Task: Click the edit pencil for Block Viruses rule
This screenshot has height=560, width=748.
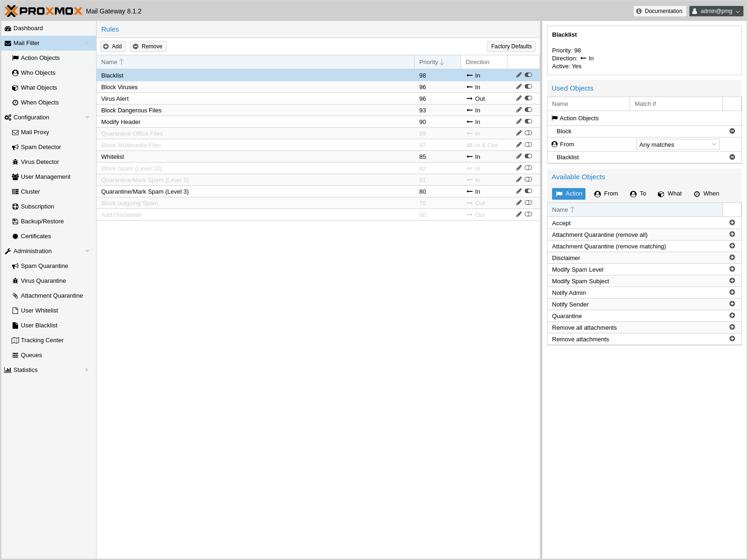Action: tap(519, 87)
